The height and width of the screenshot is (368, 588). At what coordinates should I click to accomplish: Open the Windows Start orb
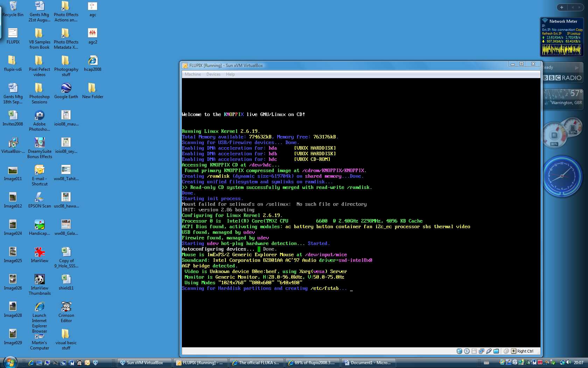coord(10,362)
